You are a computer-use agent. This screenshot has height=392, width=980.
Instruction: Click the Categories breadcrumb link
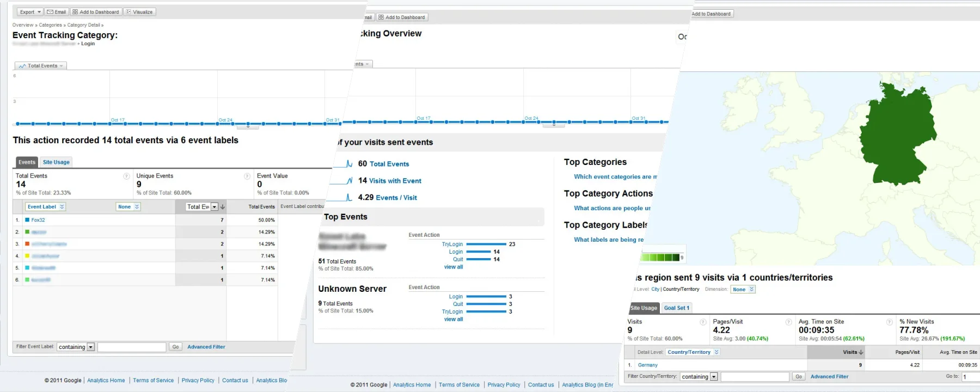[51, 25]
